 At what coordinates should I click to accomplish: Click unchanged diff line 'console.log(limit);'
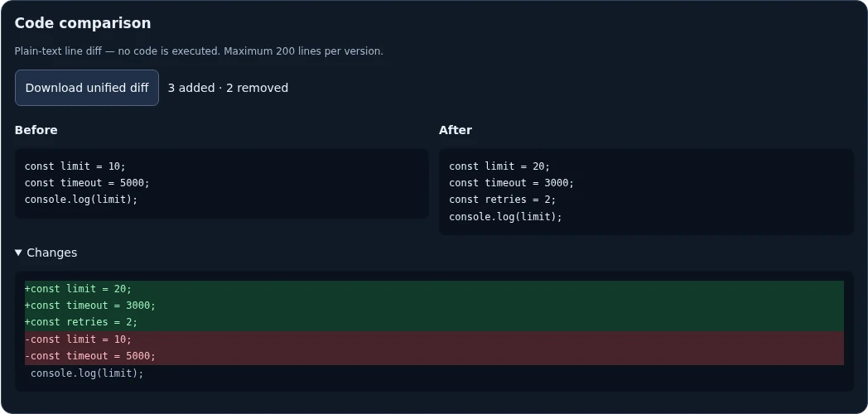(x=434, y=373)
